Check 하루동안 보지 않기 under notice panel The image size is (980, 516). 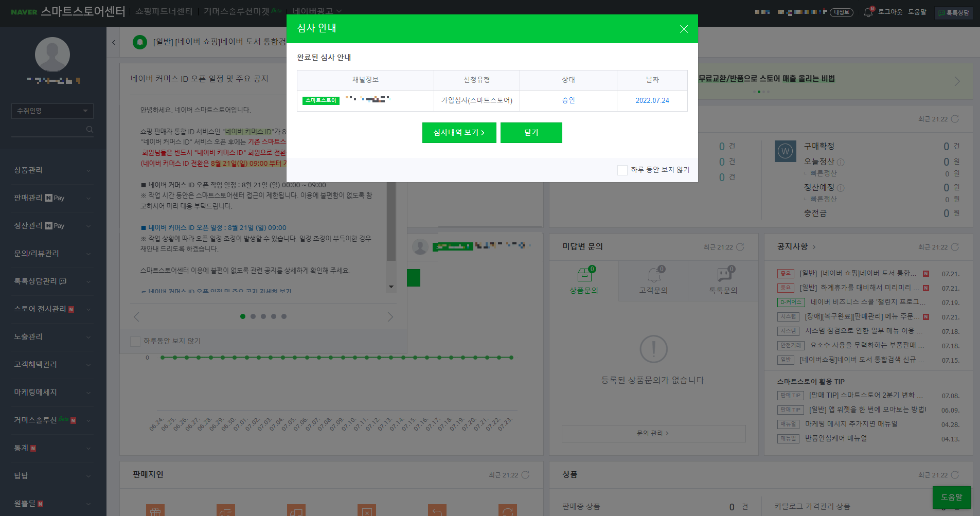coord(135,341)
